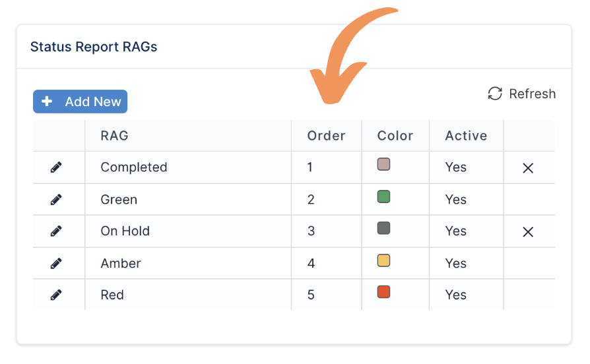Edit the On Hold row pencil
The image size is (590, 364).
click(56, 231)
